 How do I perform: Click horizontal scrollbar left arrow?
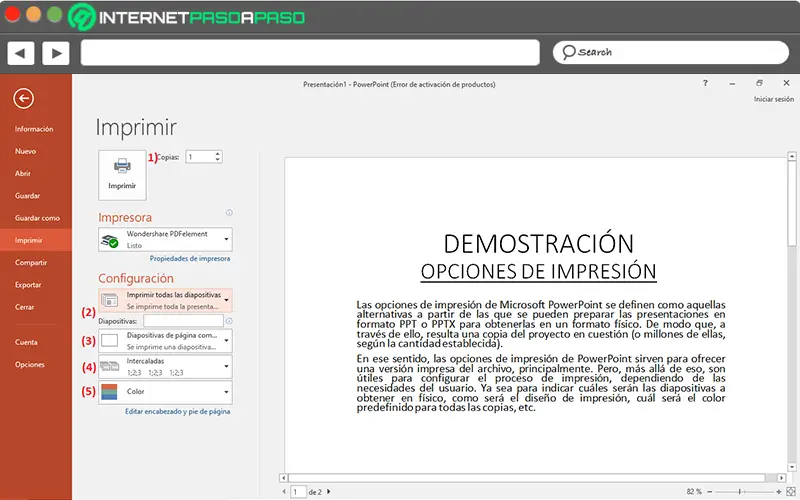click(283, 478)
